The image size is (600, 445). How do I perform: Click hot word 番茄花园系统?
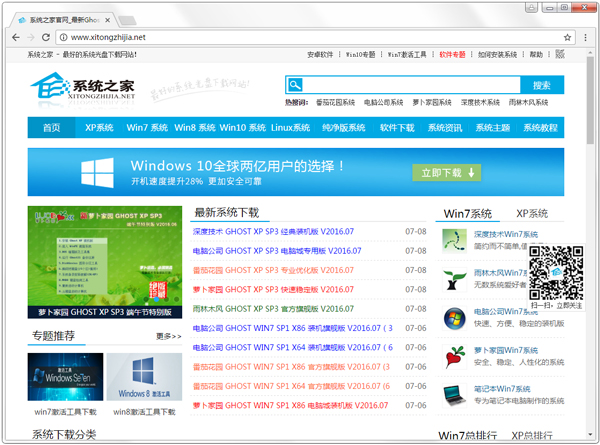336,102
